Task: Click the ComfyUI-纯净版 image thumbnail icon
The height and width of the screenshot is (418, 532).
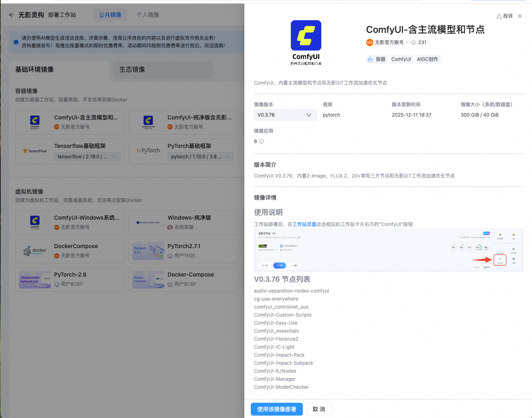Action: click(x=148, y=122)
